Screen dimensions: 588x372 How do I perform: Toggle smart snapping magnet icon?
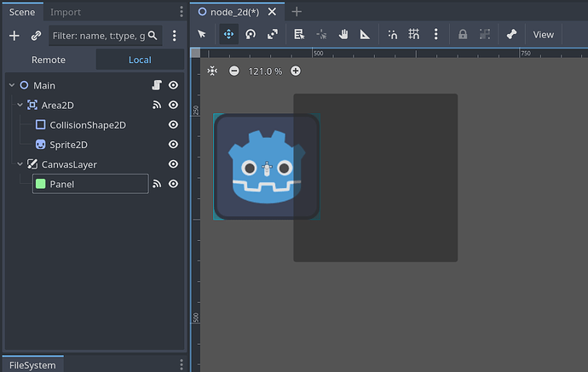[392, 34]
